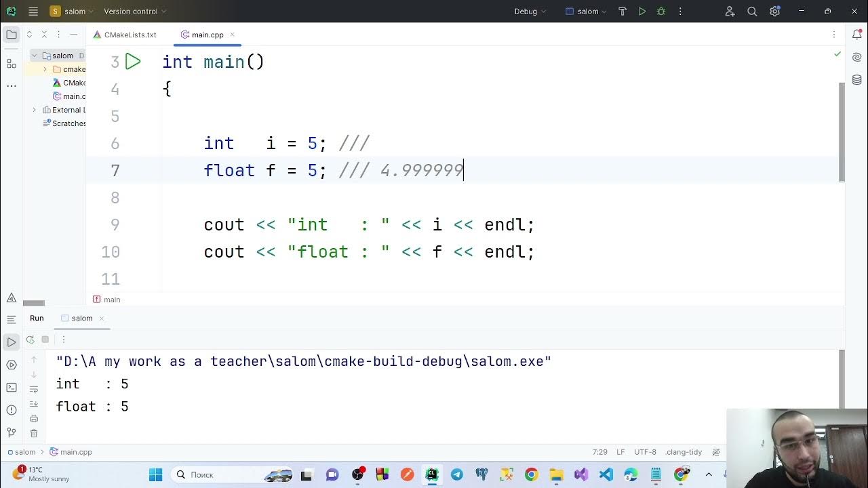Open the Git tool window icon
The height and width of the screenshot is (488, 868).
tap(12, 432)
